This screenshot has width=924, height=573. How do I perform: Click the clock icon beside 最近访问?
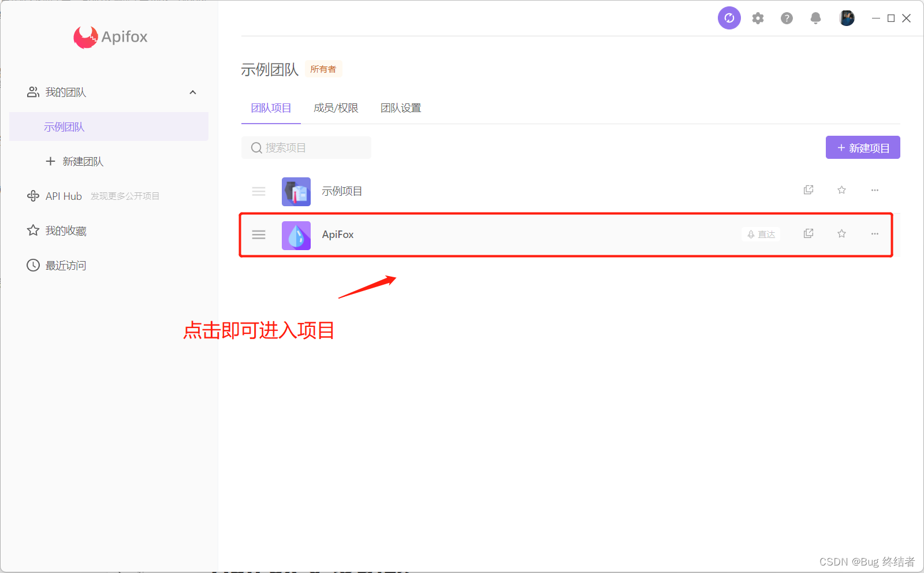tap(33, 265)
